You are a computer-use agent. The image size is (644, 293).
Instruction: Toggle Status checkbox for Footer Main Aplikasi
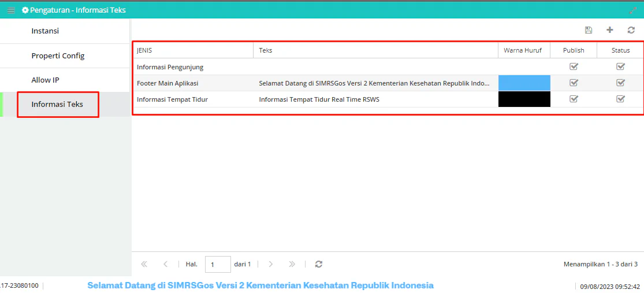pyautogui.click(x=620, y=83)
